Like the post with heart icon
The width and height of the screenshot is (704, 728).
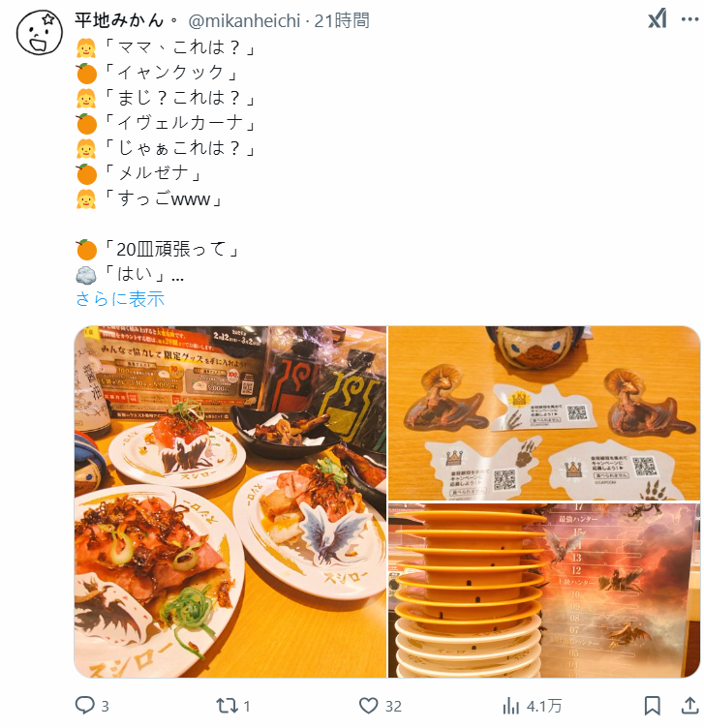(368, 706)
